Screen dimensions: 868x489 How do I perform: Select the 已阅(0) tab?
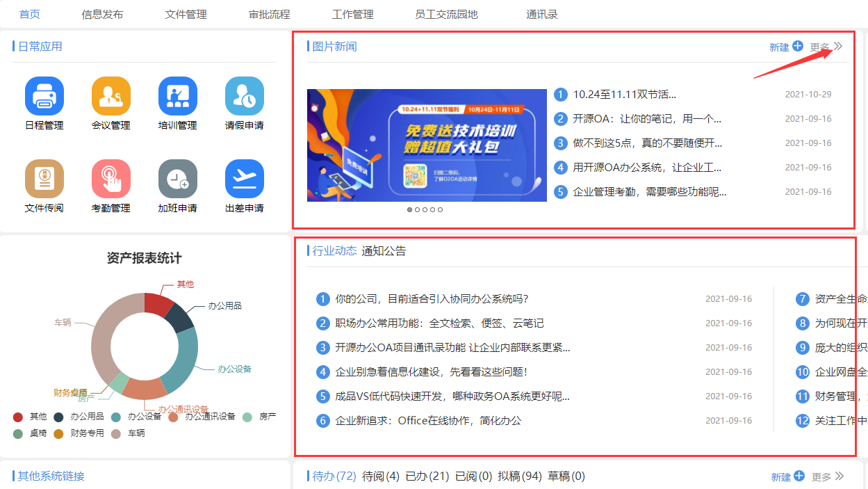tap(473, 476)
